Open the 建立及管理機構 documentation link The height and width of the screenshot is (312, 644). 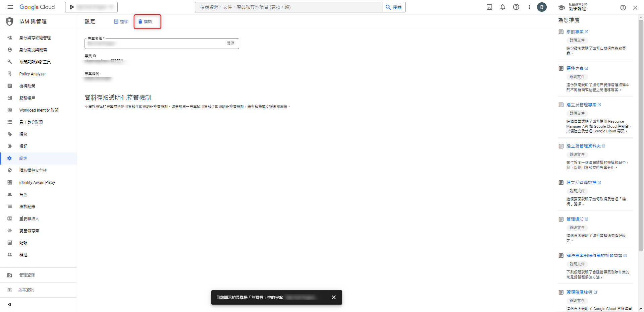(584, 183)
